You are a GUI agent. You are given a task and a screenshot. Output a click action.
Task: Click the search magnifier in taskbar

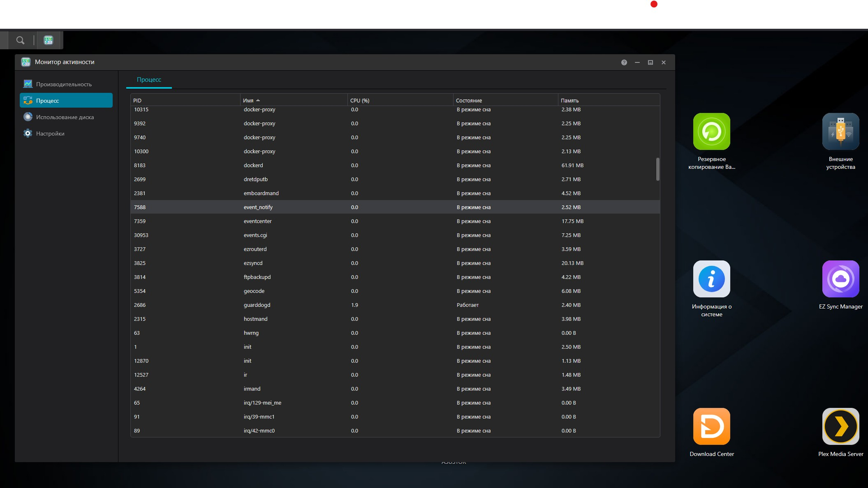tap(20, 40)
